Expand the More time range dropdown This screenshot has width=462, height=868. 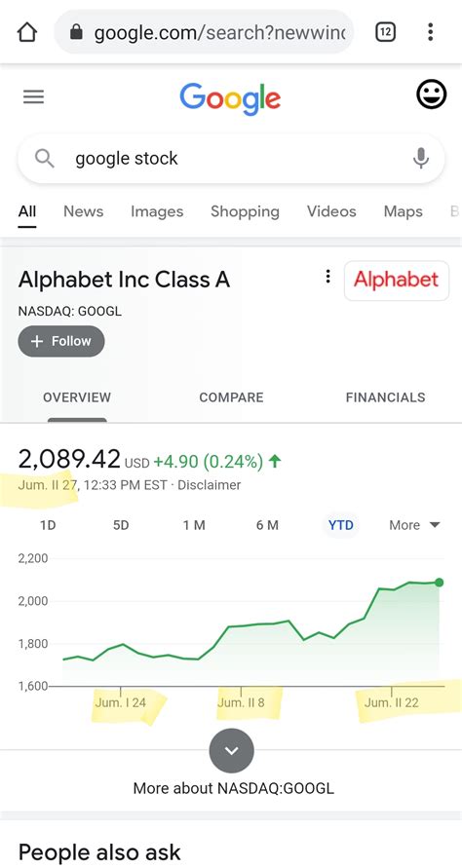click(414, 525)
